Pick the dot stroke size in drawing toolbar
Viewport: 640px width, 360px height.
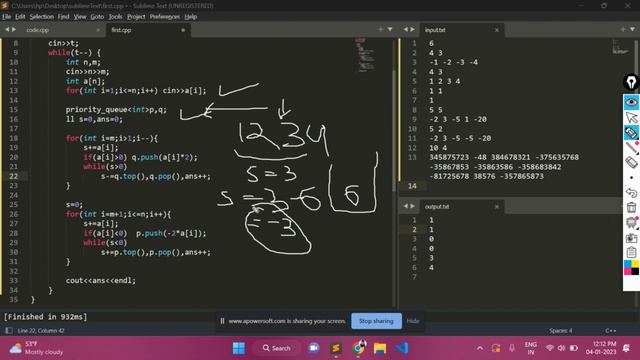(x=631, y=178)
